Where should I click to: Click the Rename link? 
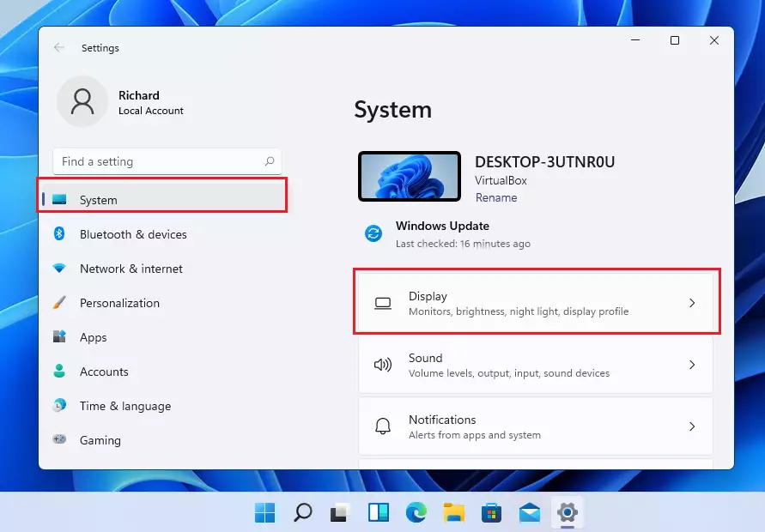[x=496, y=197]
